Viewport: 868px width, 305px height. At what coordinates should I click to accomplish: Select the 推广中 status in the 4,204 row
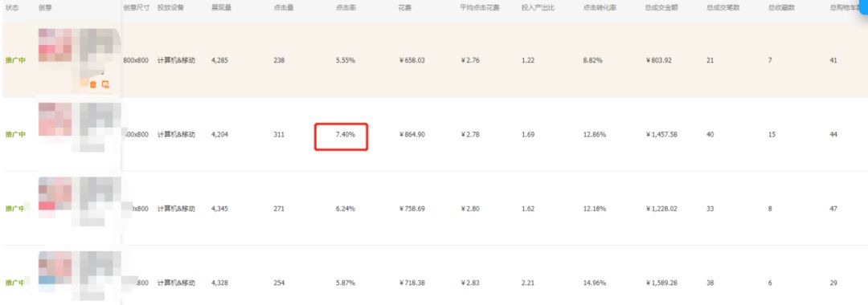(x=15, y=134)
